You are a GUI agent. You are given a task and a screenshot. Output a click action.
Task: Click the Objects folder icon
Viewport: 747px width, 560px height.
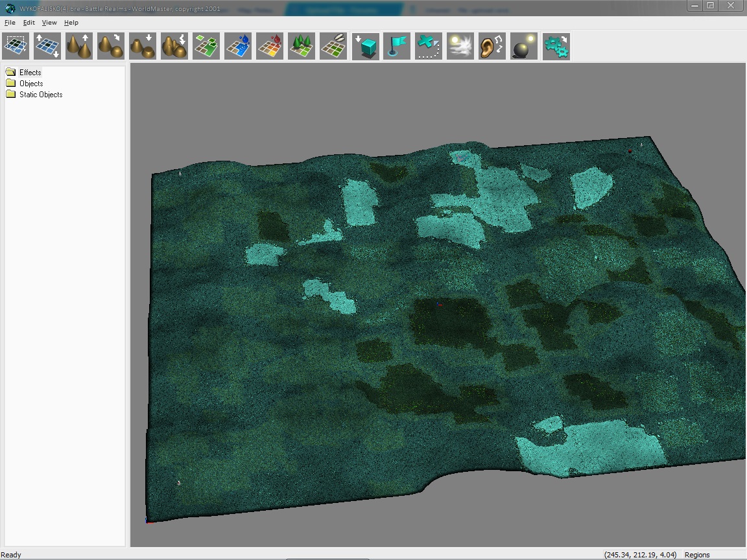[10, 84]
